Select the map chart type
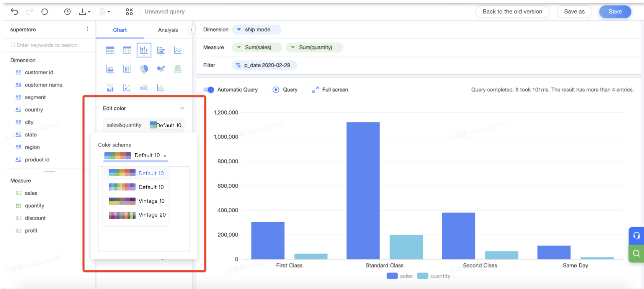Viewport: 644px width, 289px height. point(161,69)
